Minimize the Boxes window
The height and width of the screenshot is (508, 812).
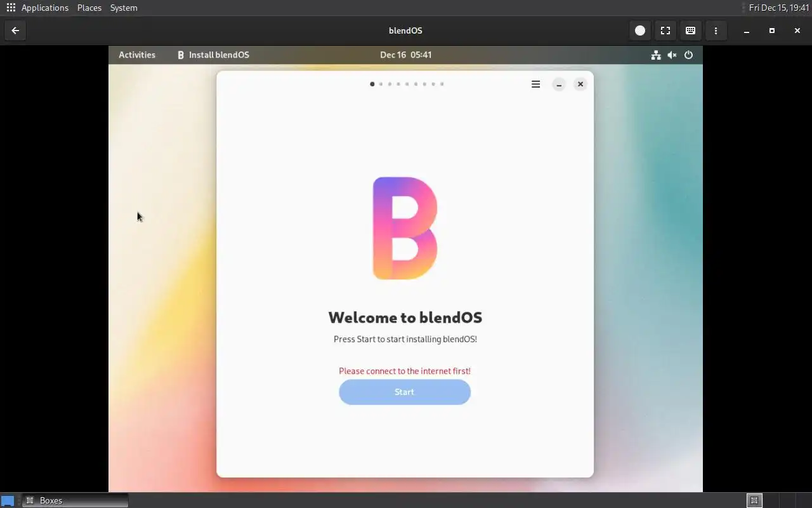[x=747, y=30]
